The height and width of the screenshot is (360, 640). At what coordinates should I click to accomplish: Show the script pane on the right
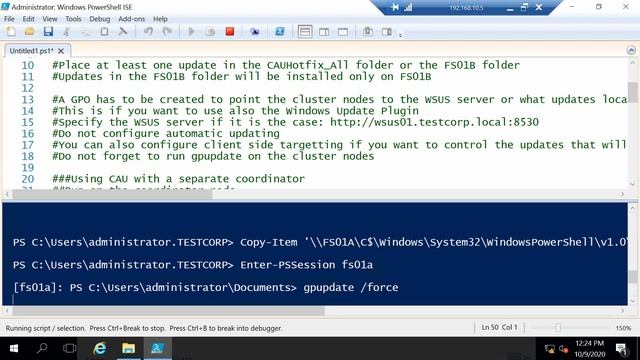point(324,31)
